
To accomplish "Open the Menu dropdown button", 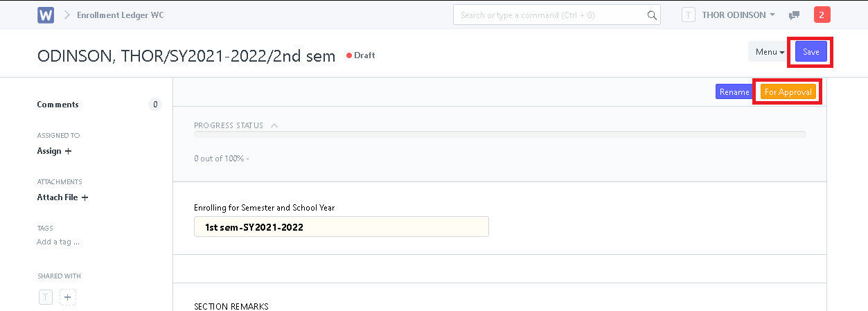I will coord(770,52).
